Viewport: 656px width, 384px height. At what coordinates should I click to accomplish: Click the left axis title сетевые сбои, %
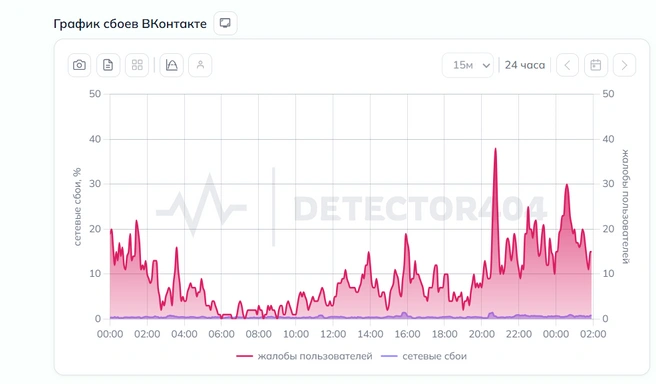77,207
